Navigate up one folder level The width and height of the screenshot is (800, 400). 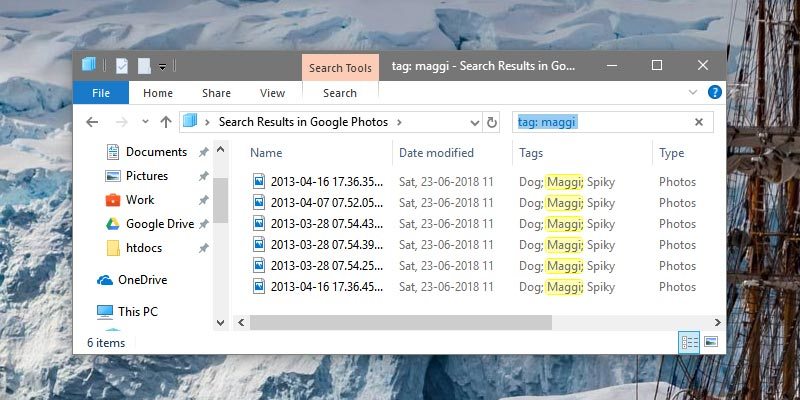(166, 122)
